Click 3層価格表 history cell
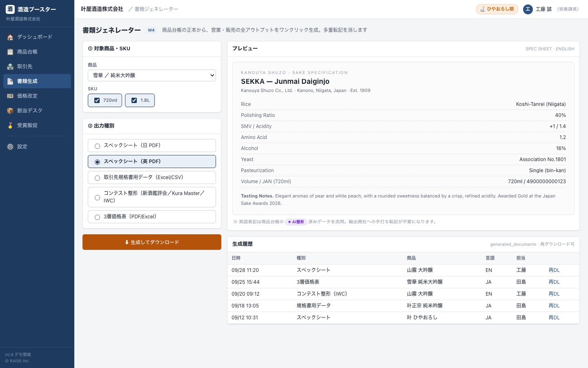588x368 pixels. point(308,282)
